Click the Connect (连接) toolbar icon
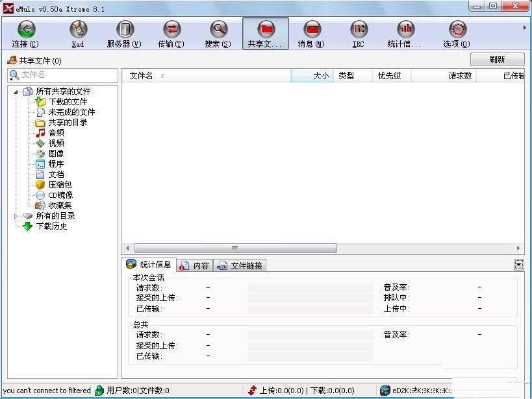 [x=26, y=33]
